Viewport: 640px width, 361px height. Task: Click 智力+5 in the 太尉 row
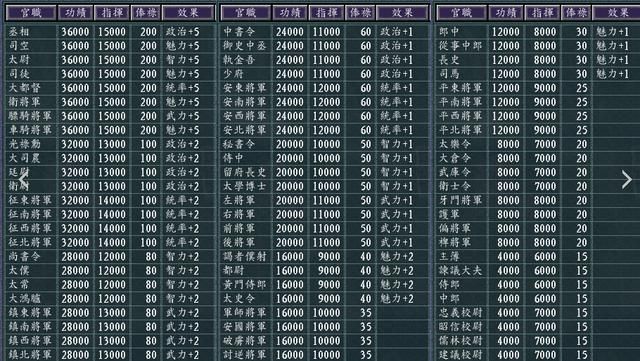(182, 60)
